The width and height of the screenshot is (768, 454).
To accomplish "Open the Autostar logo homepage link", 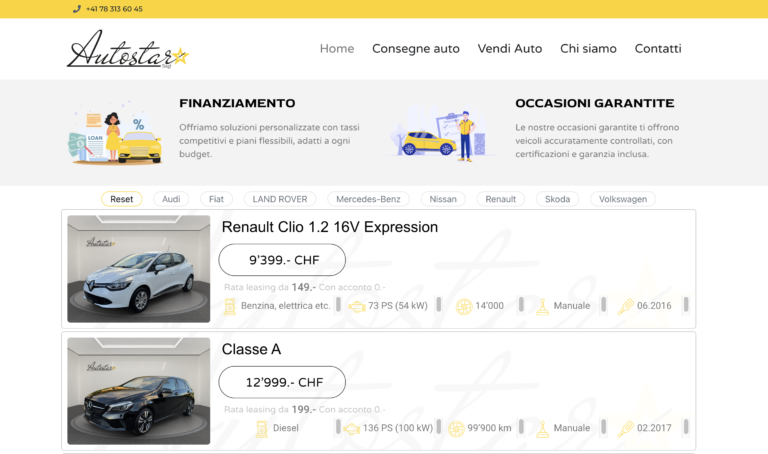I will pyautogui.click(x=128, y=49).
